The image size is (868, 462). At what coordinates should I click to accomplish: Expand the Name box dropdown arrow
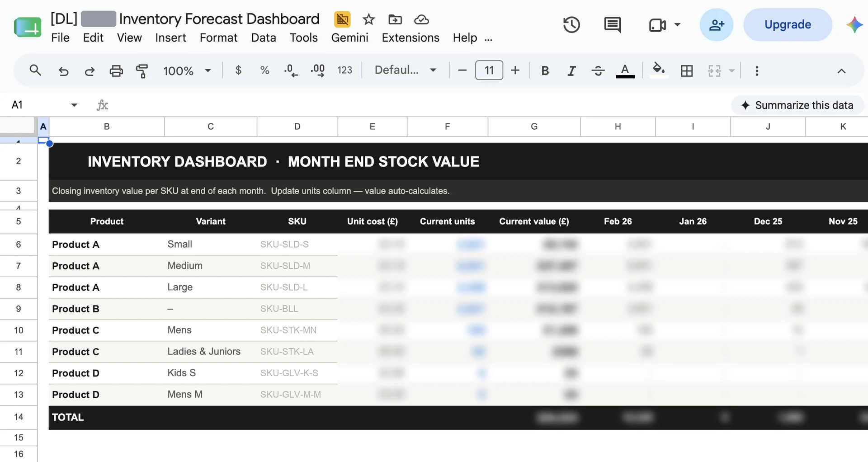point(74,105)
